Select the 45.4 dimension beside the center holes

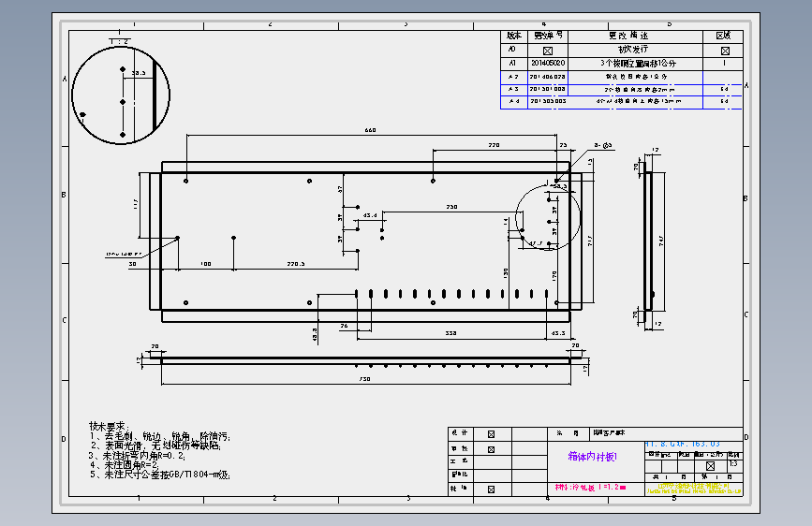pos(370,215)
